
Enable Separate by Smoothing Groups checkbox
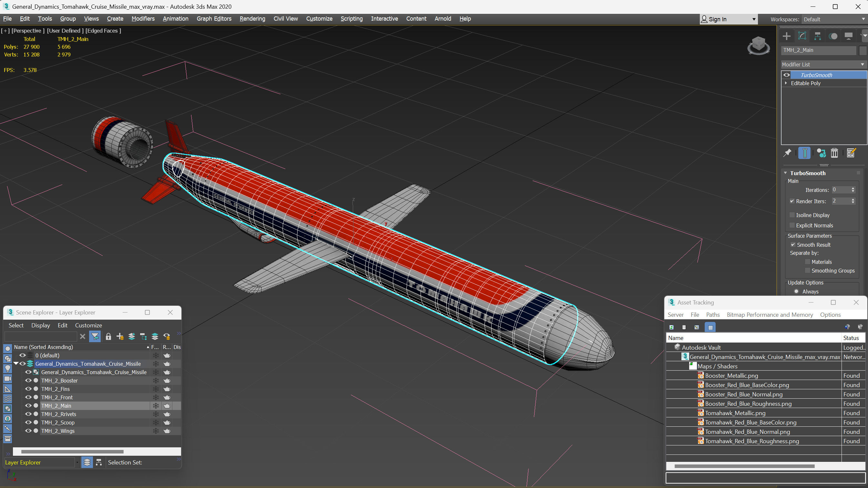pyautogui.click(x=807, y=270)
